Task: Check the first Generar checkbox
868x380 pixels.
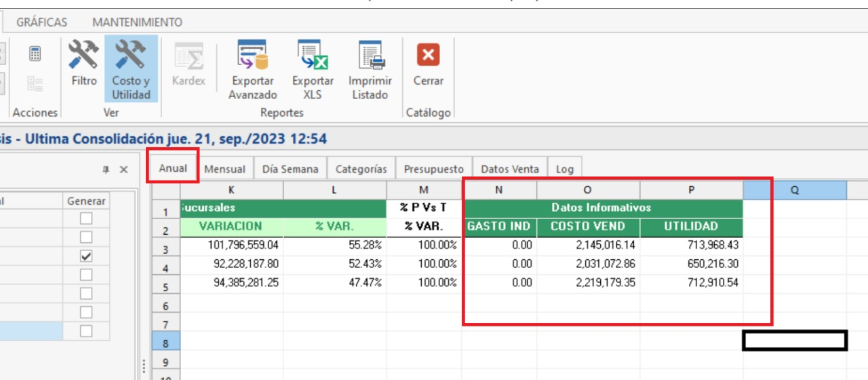Action: [x=86, y=218]
